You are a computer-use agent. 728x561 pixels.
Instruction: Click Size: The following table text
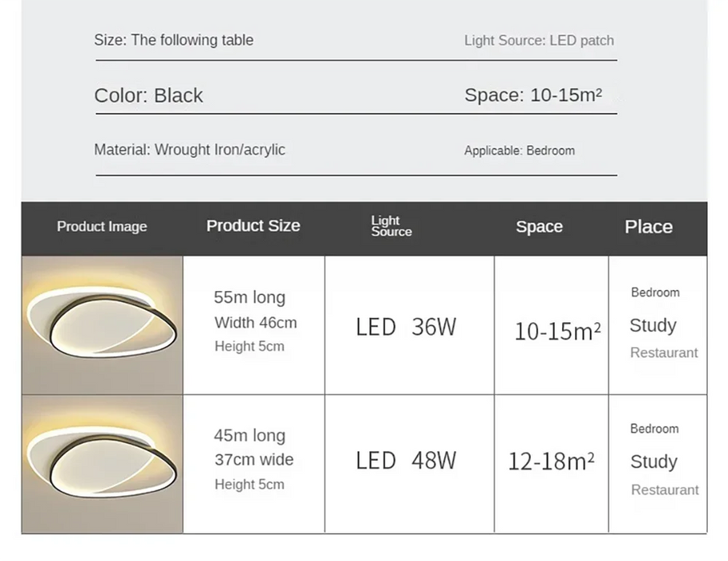pos(173,40)
